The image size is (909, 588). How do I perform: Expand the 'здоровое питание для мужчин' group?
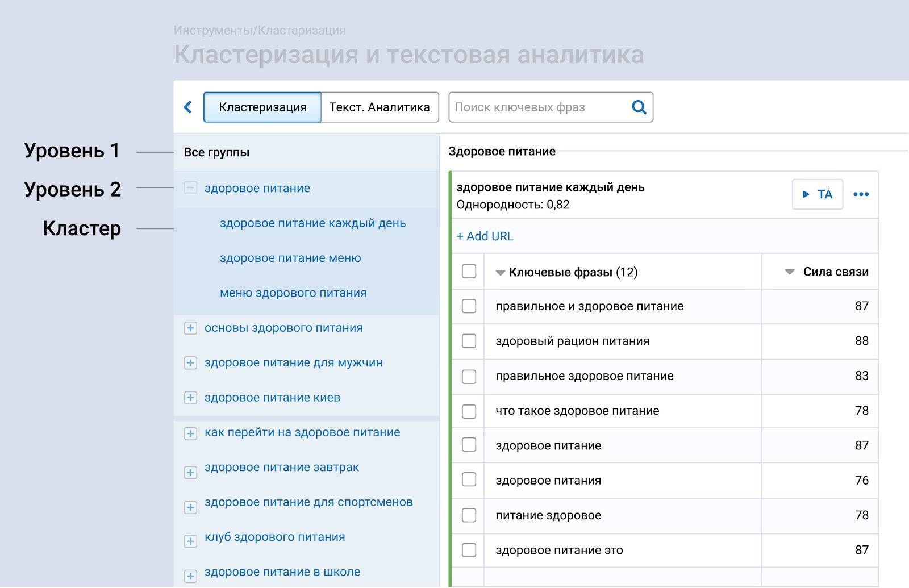click(190, 363)
